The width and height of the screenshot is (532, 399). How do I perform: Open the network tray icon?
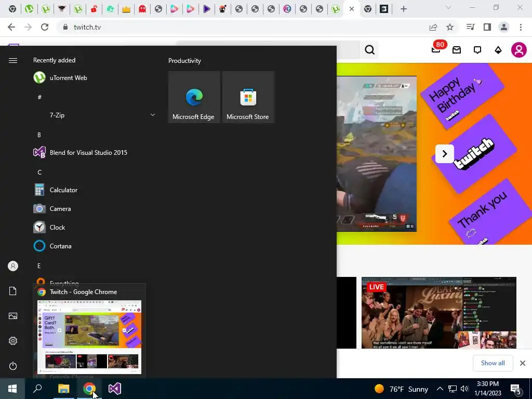(x=453, y=389)
